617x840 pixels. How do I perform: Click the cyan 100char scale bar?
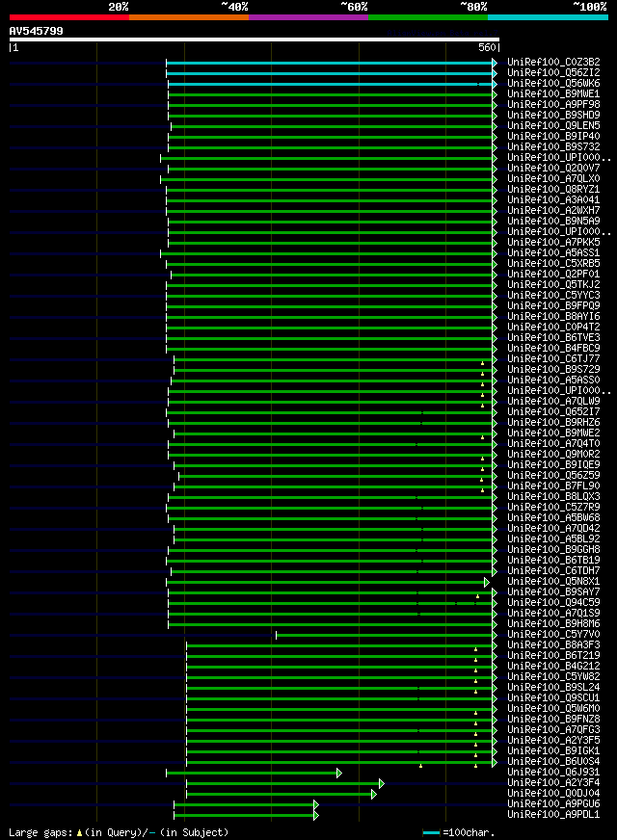pyautogui.click(x=431, y=833)
